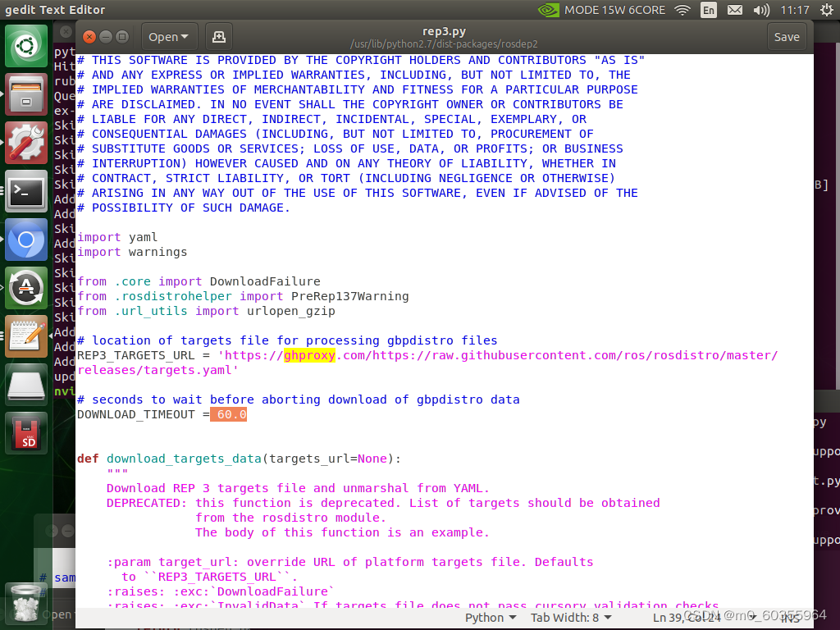Click the Ln 39 cursor position indicator
This screenshot has height=630, width=840.
click(x=687, y=618)
